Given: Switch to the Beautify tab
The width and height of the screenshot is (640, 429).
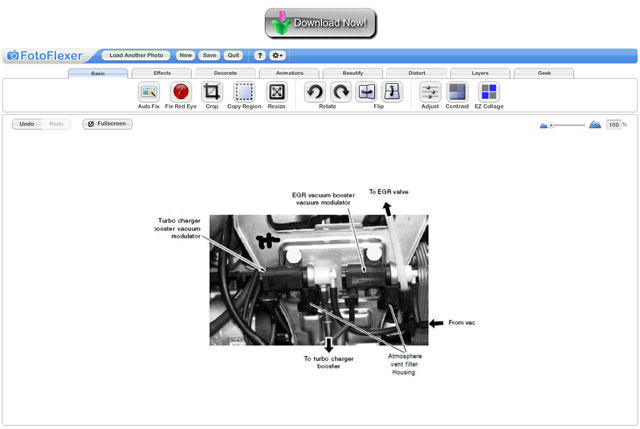Looking at the screenshot, I should (353, 73).
